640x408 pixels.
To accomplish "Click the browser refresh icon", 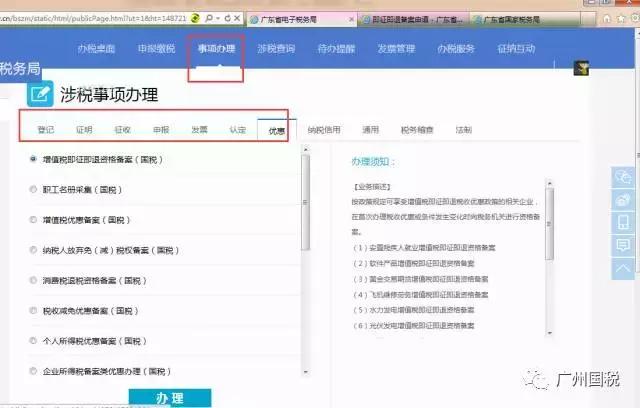I will point(228,18).
